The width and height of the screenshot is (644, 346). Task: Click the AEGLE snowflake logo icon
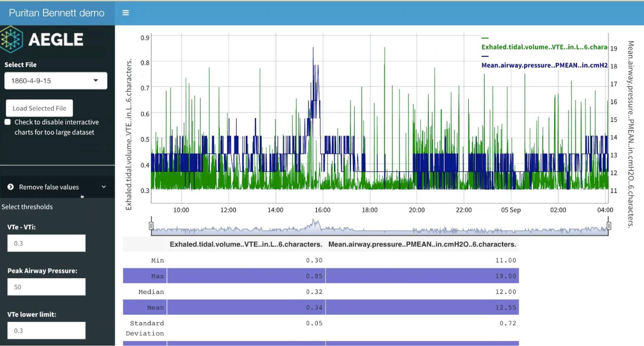(11, 39)
